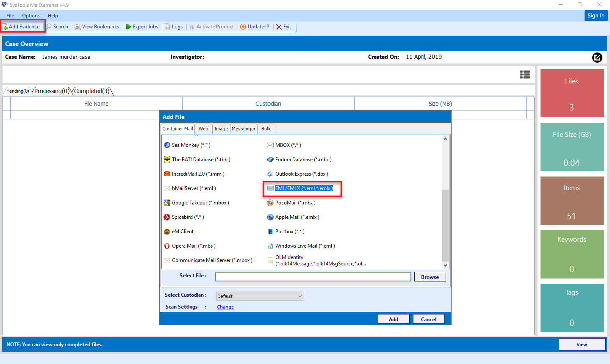Click the Exit toolbar button
Screen dimensions: 610x364
[x=284, y=27]
